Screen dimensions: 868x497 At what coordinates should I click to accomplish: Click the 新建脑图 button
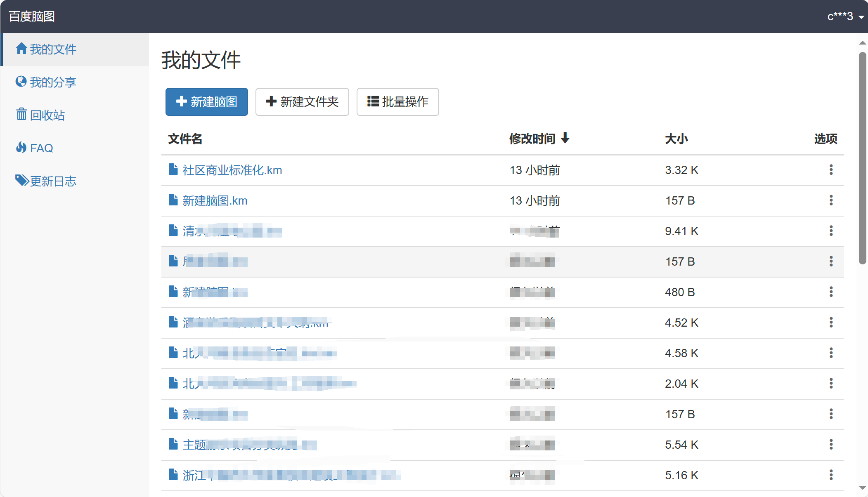click(x=206, y=102)
